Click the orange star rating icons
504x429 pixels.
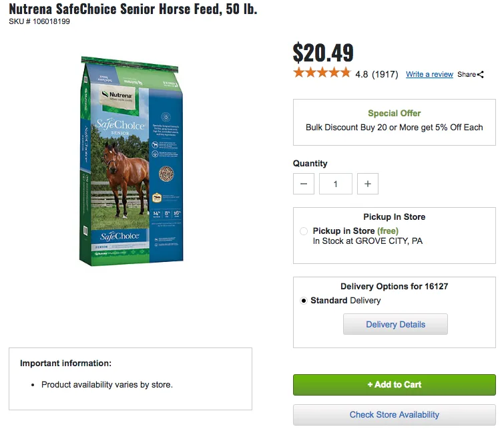pos(321,74)
